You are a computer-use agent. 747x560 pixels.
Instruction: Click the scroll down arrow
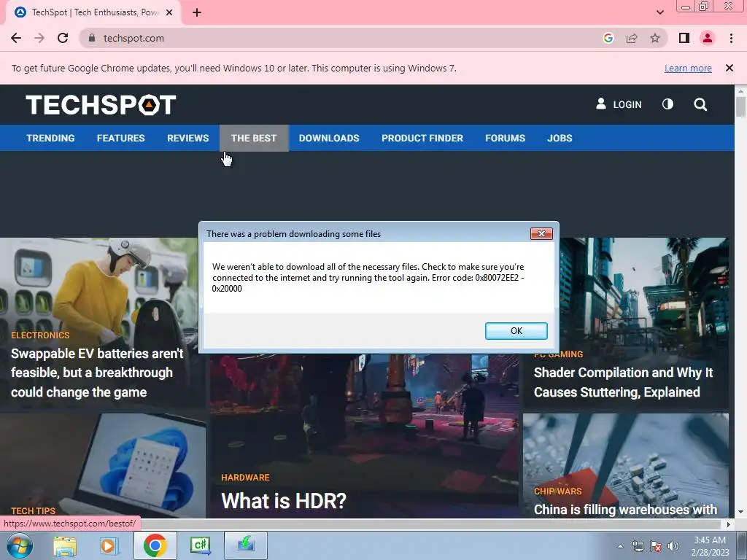pyautogui.click(x=740, y=513)
